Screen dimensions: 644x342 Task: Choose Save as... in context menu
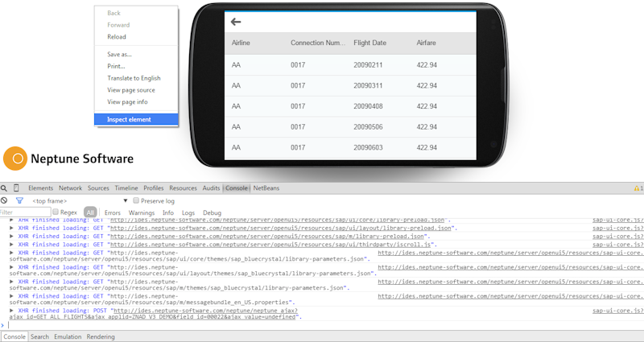(x=136, y=54)
